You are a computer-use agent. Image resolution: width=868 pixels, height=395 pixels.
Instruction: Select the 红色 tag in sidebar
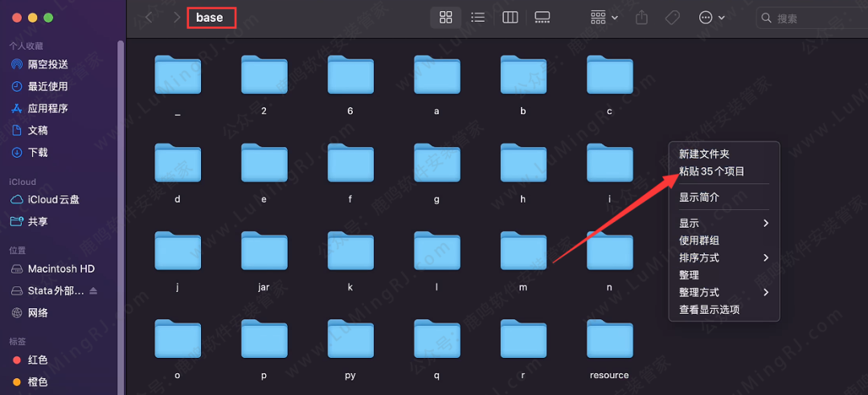tap(38, 360)
